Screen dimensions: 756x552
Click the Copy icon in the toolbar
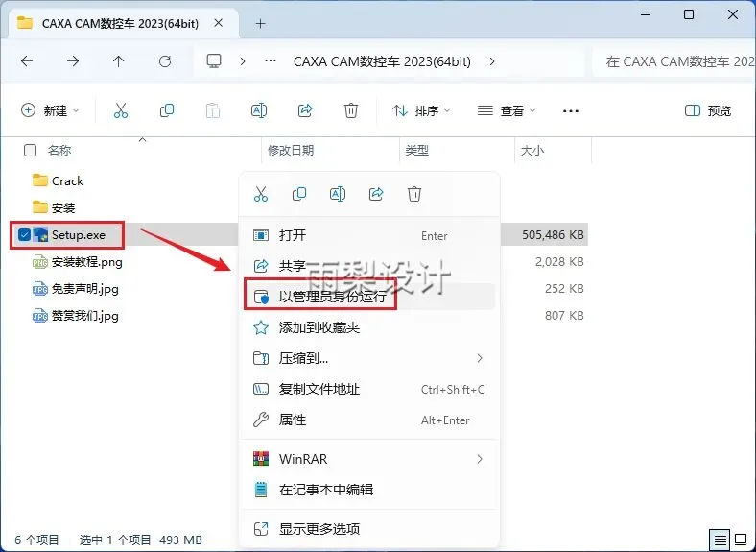click(167, 111)
